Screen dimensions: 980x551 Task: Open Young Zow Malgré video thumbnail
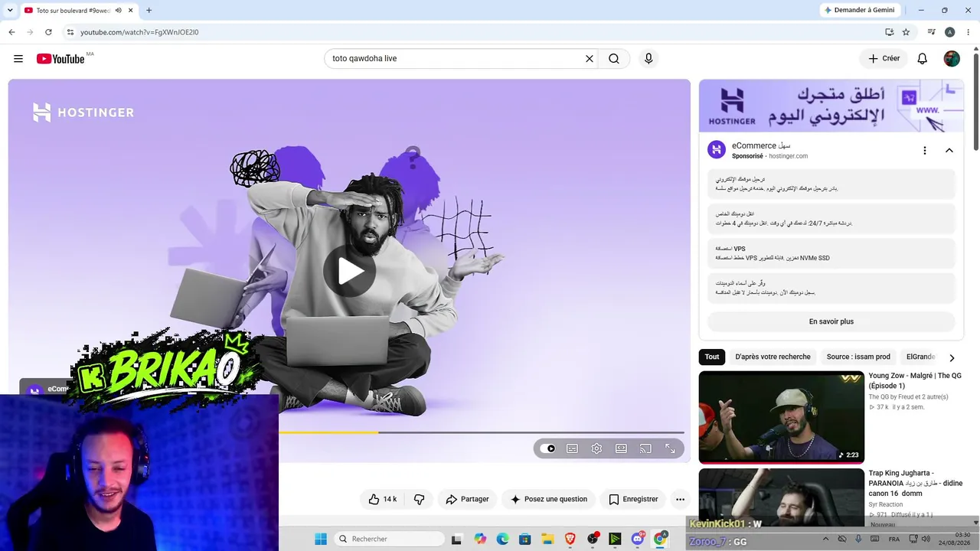[x=782, y=418]
